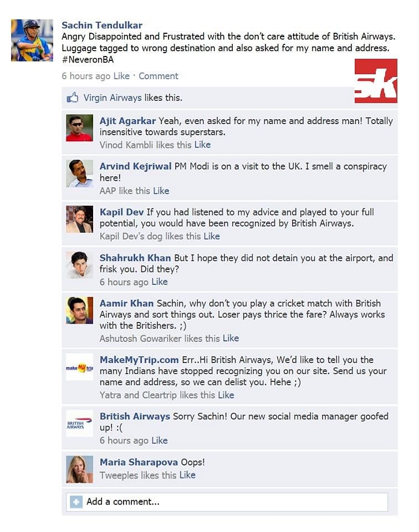The image size is (419, 532).
Task: Open the MakeMyTrip.com logo avatar
Action: [x=79, y=367]
